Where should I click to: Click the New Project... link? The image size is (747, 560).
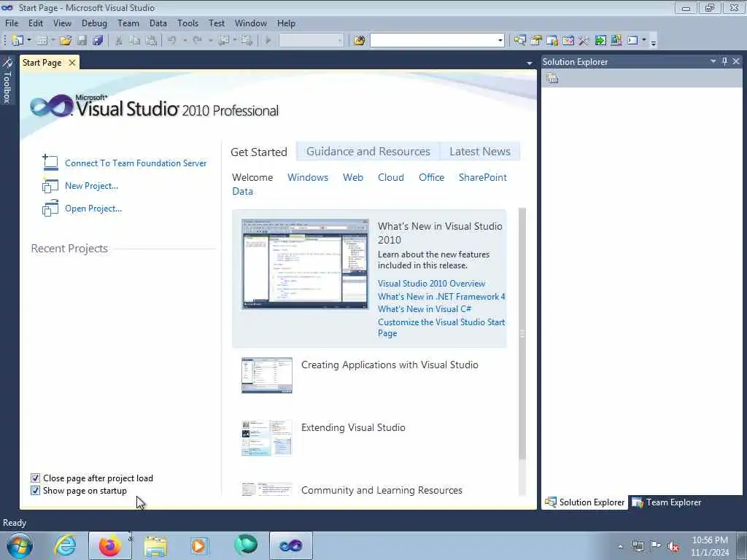[91, 186]
